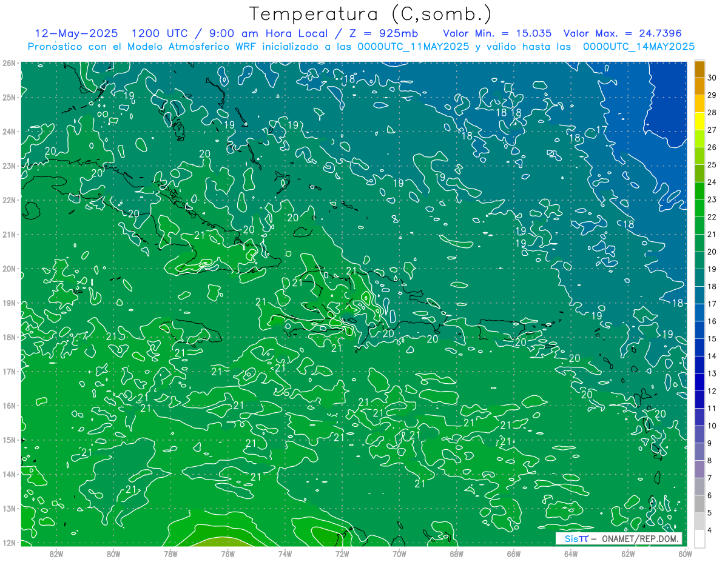
Task: Click the purple color bar segment between 7 and 8
Action: pos(699,469)
